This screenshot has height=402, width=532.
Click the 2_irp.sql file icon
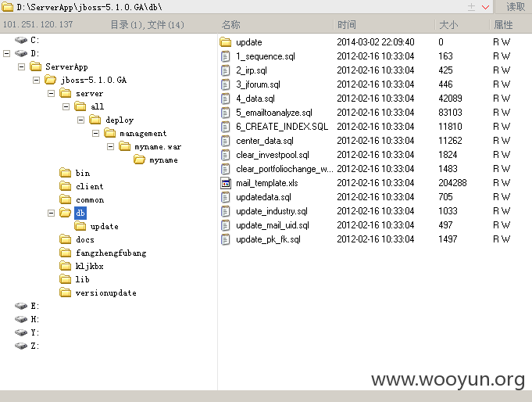[x=225, y=70]
